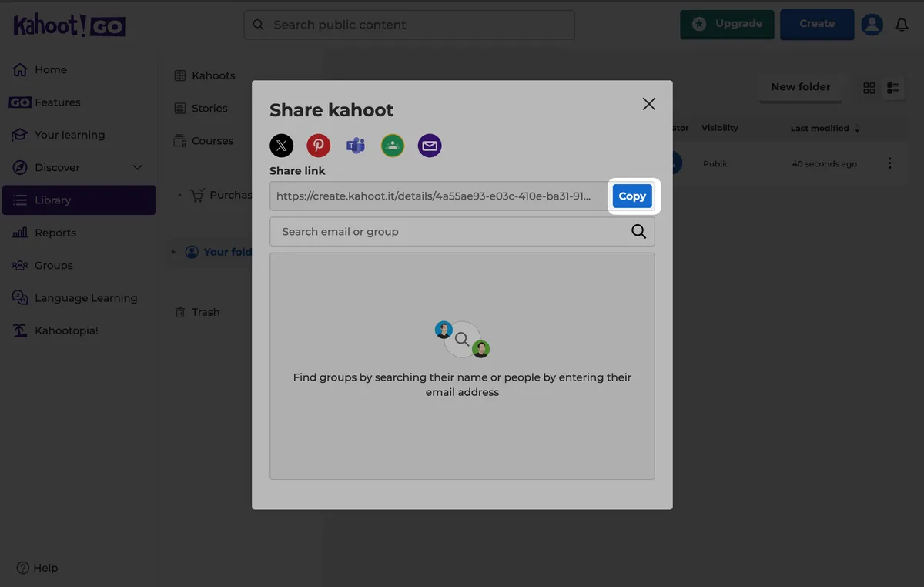The height and width of the screenshot is (587, 924).
Task: Expand the Discover chevron
Action: (138, 168)
